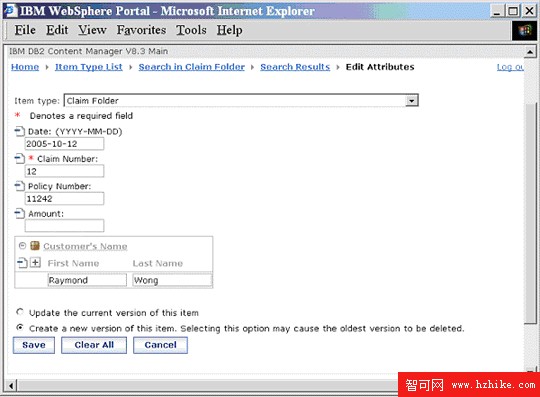Open the Tools menu

[191, 30]
